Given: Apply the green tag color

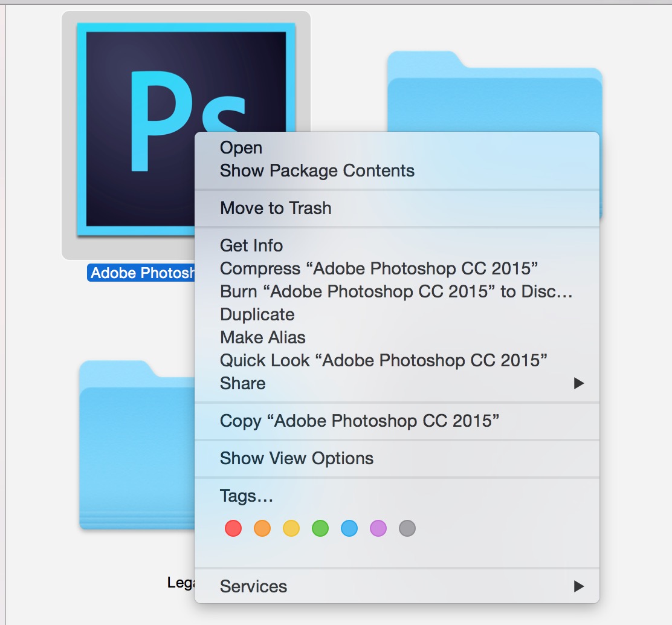Looking at the screenshot, I should click(x=320, y=528).
